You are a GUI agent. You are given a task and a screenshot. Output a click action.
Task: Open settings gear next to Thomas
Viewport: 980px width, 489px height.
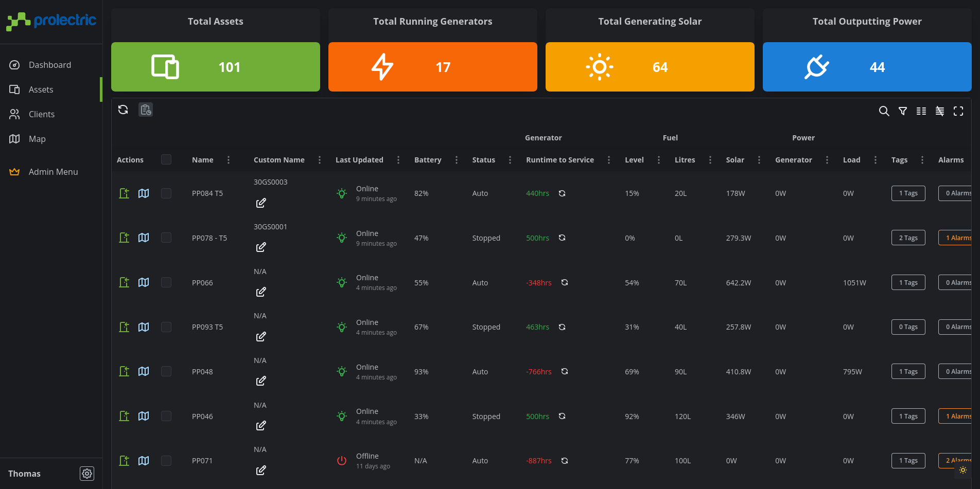coord(87,474)
